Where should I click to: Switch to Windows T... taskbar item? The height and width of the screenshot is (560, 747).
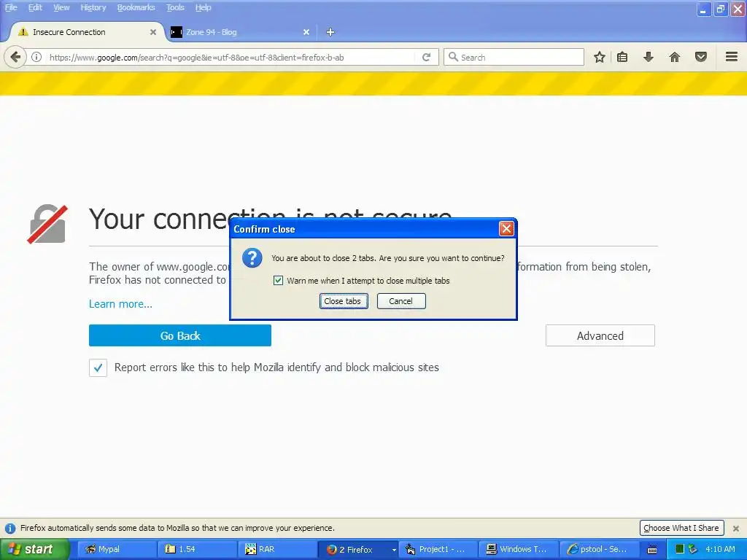pos(519,550)
